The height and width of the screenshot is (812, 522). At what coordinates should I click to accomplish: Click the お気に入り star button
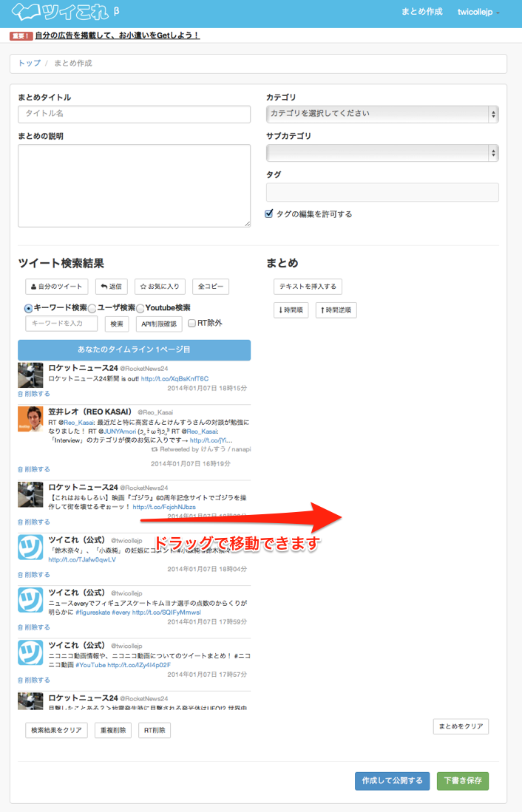(159, 287)
